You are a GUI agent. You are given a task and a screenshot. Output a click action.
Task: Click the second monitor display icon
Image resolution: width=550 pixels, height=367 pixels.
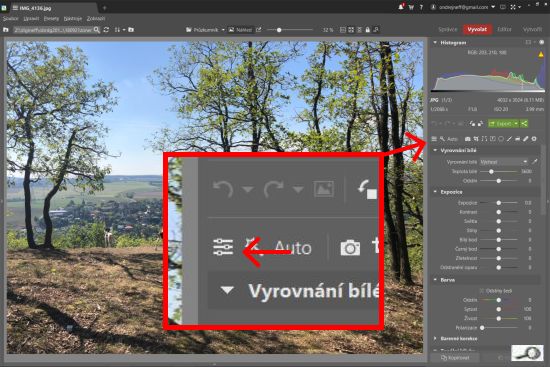pos(503,7)
